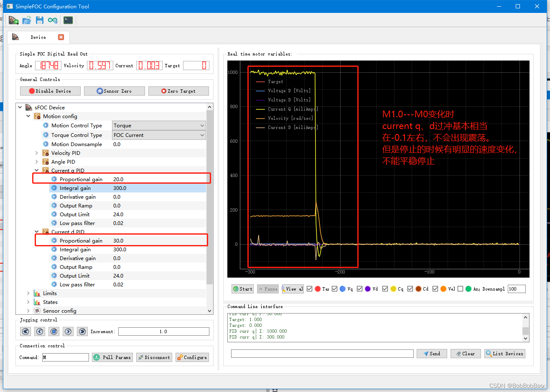Expand the Limits node
Image resolution: width=550 pixels, height=392 pixels.
(x=28, y=293)
